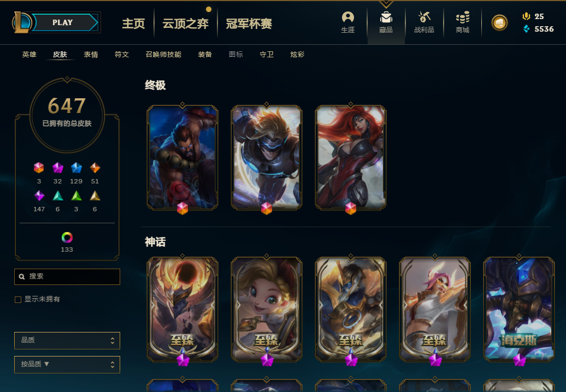
Task: Switch to the 表情 tab
Action: coord(91,55)
